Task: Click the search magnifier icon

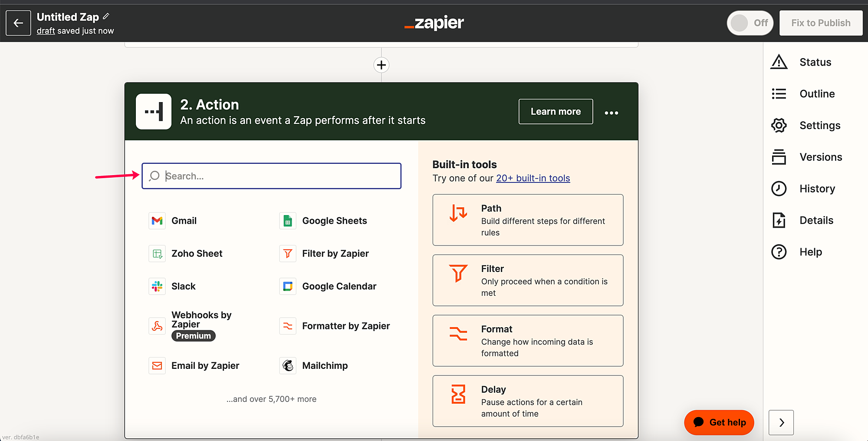Action: point(154,176)
